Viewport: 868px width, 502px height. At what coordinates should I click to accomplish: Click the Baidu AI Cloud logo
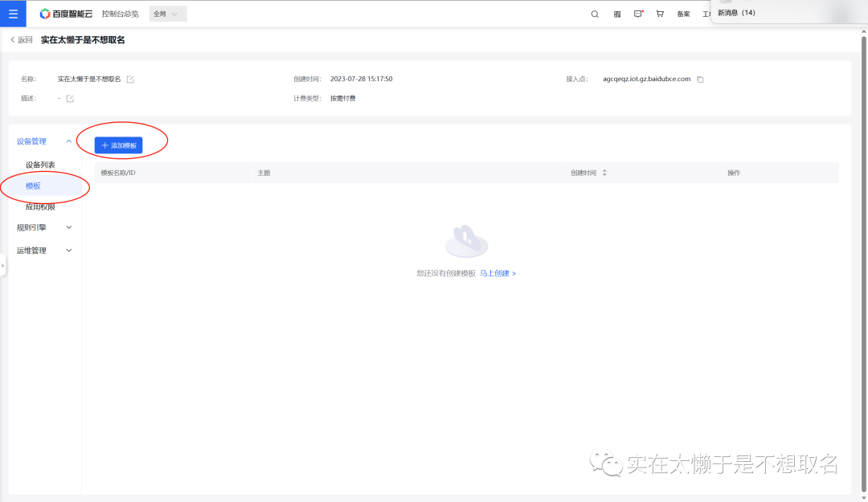click(66, 14)
